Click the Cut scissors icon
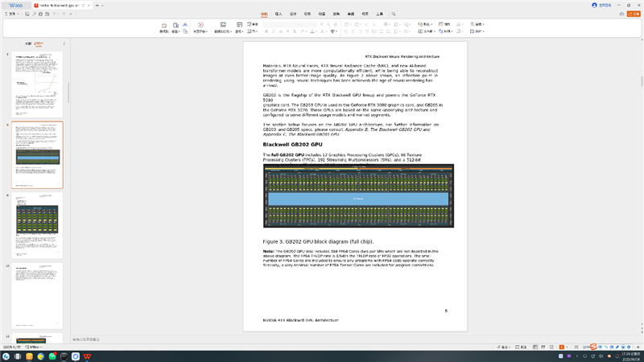644x362 pixels. coord(185,25)
